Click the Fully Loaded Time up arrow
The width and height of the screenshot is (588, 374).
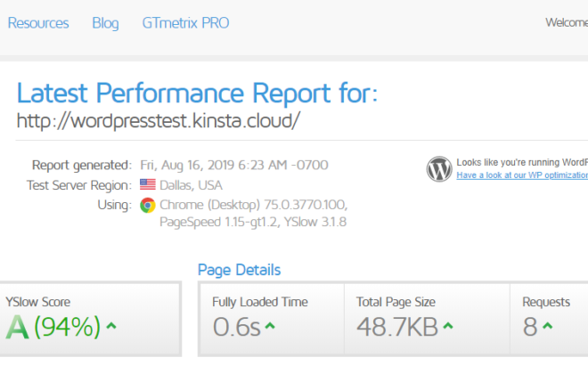(x=270, y=326)
